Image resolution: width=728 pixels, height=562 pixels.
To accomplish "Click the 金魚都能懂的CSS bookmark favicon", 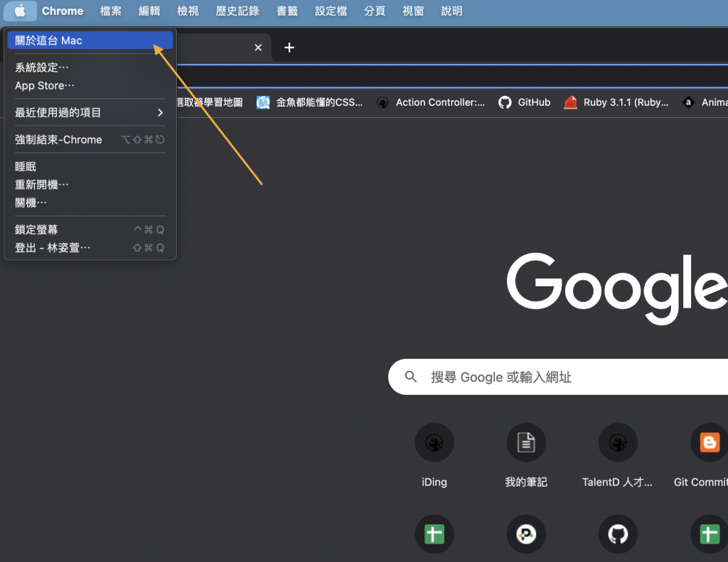I will coord(263,102).
